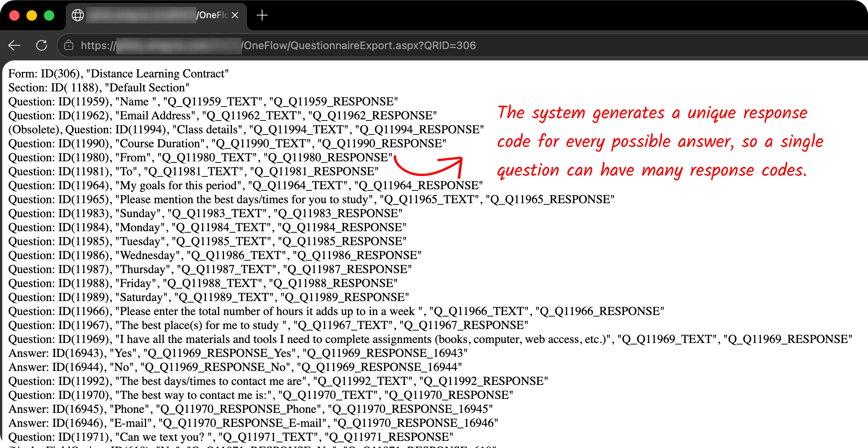Click the "Thursday" question line

pos(210,269)
